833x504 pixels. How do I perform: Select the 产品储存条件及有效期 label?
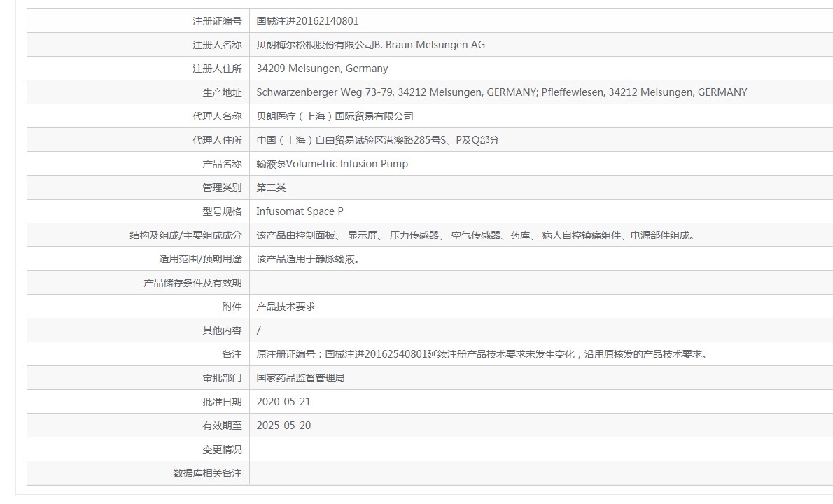pos(192,283)
